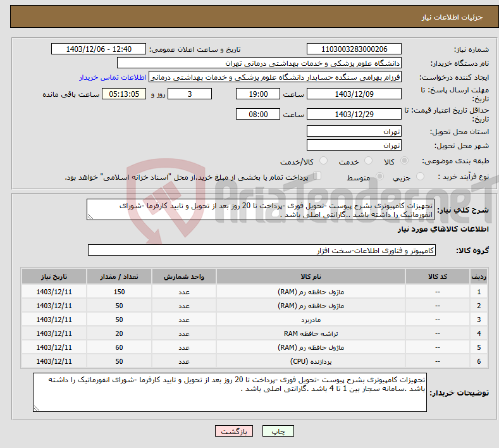Click the تراشه حافظه RAM item name
499x448 pixels.
pyautogui.click(x=311, y=333)
